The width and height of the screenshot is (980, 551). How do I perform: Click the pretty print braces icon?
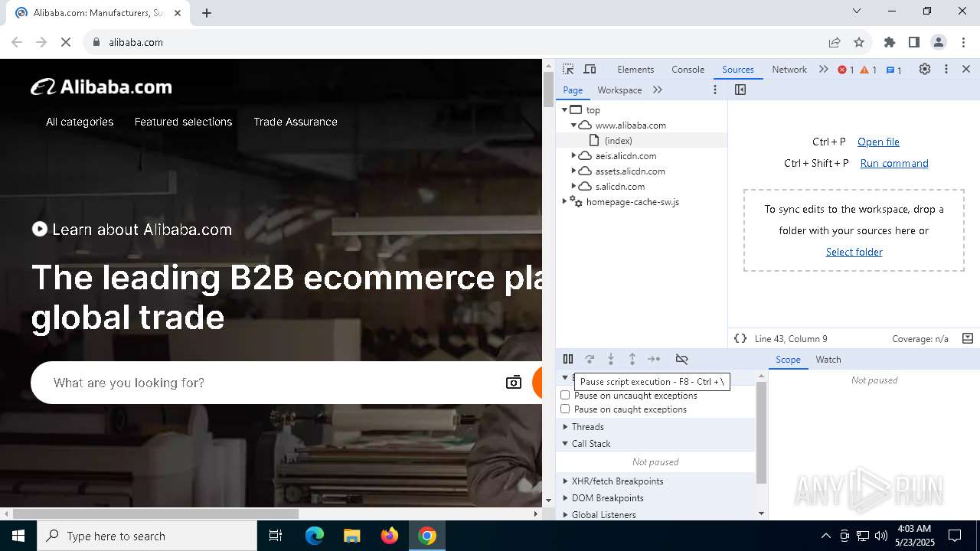click(x=740, y=338)
